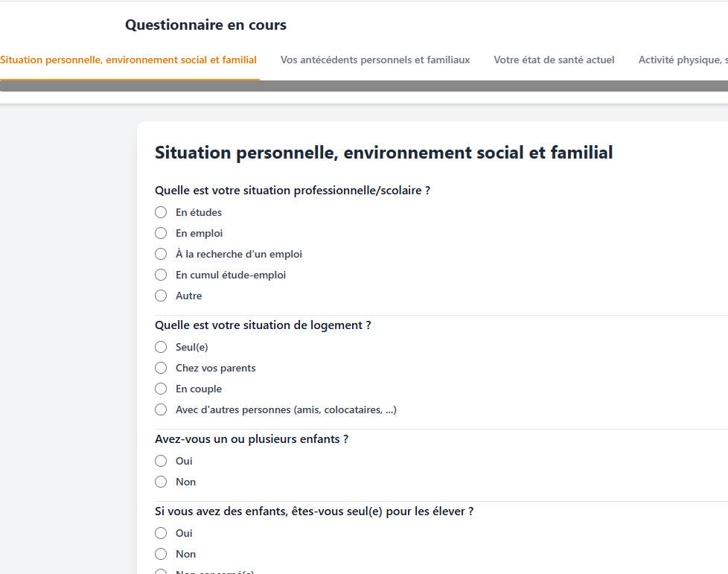Go to the "Activité physique" tab

pyautogui.click(x=682, y=60)
